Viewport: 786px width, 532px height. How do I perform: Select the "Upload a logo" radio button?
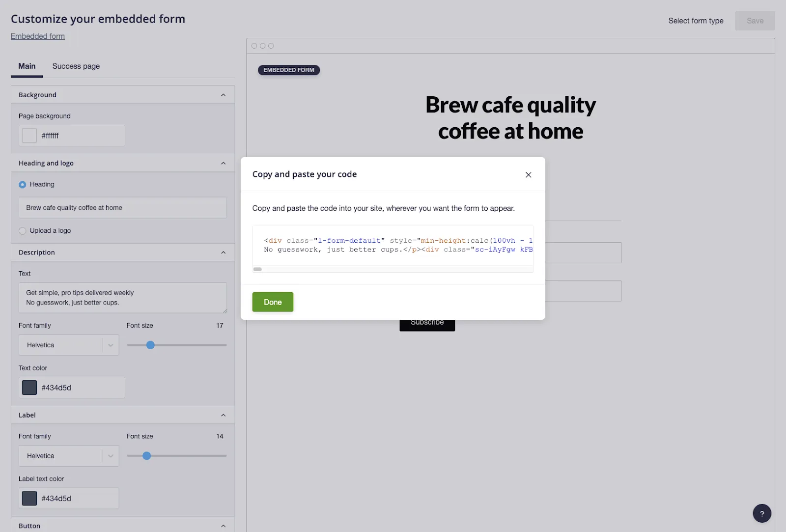22,230
